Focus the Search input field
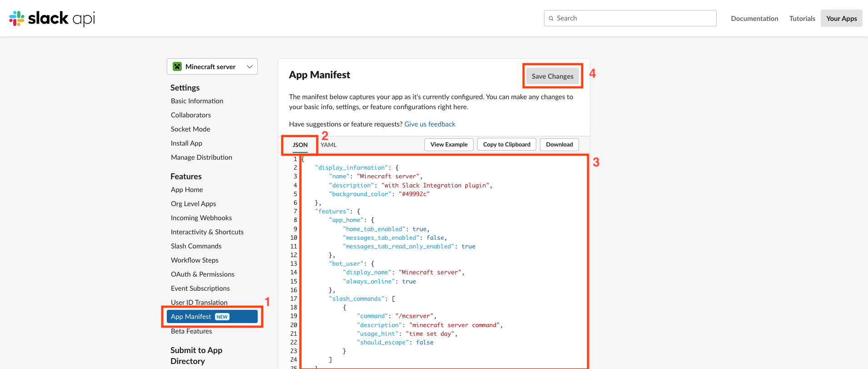 tap(630, 18)
